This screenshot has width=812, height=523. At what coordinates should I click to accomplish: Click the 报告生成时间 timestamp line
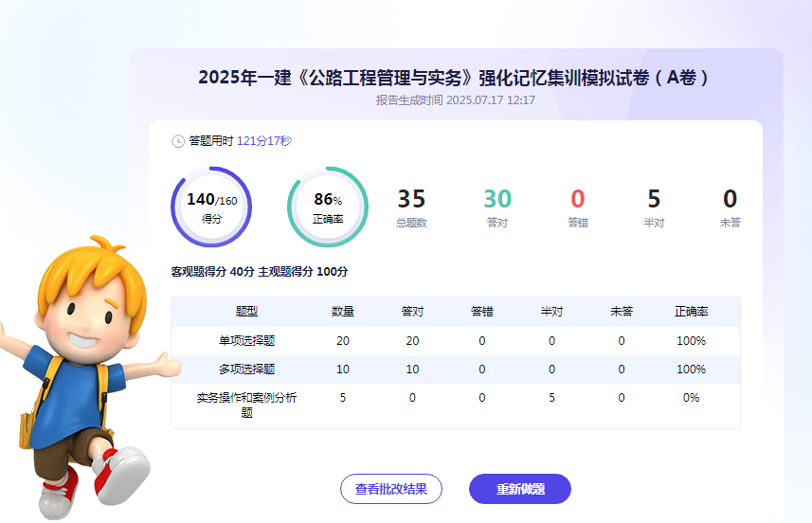[x=455, y=100]
